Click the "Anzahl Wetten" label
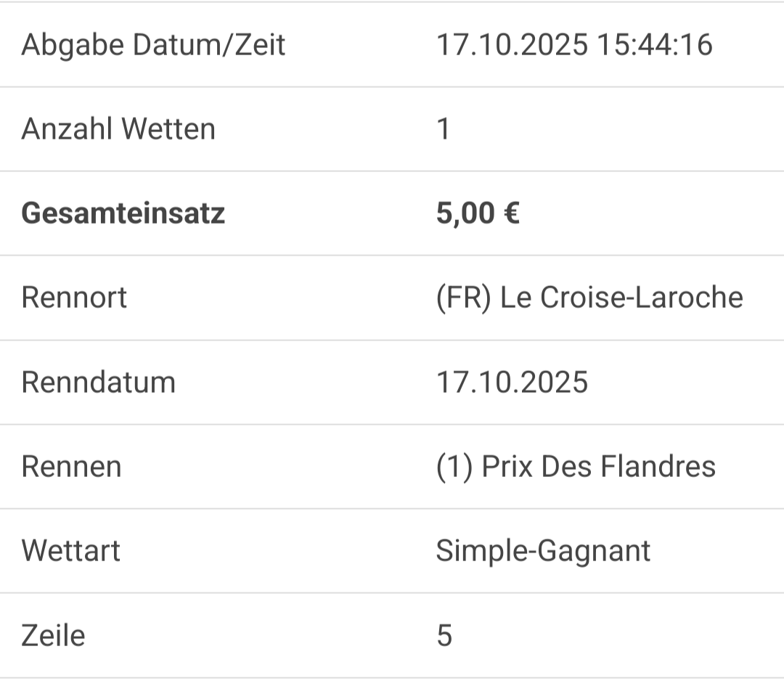This screenshot has width=784, height=694. point(118,129)
